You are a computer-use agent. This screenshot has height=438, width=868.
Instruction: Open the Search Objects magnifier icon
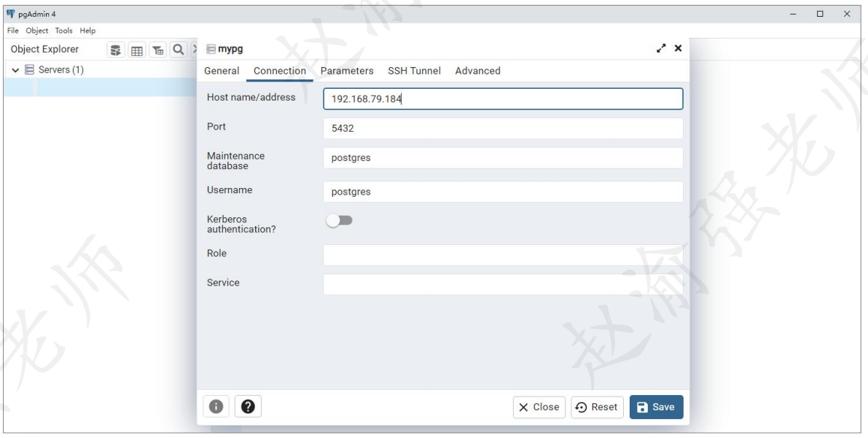click(179, 50)
